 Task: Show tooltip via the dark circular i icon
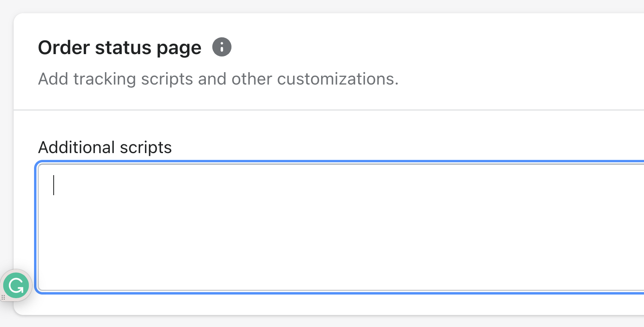tap(221, 47)
